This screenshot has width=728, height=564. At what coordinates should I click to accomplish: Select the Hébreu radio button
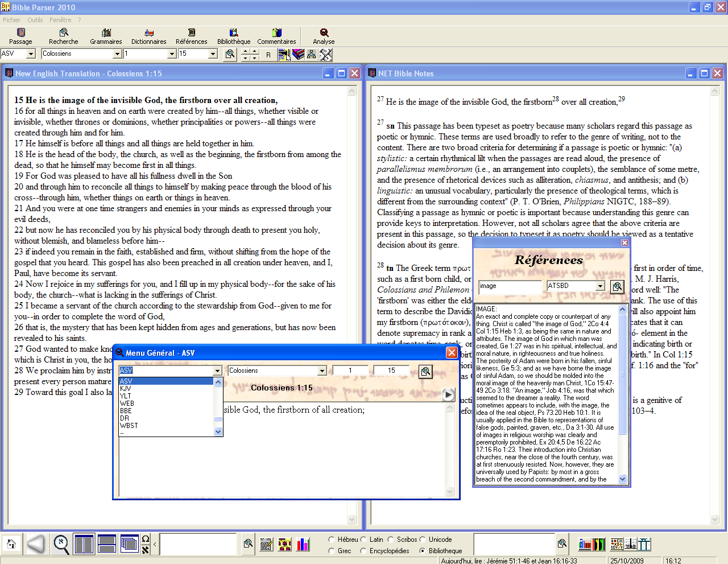tap(332, 540)
